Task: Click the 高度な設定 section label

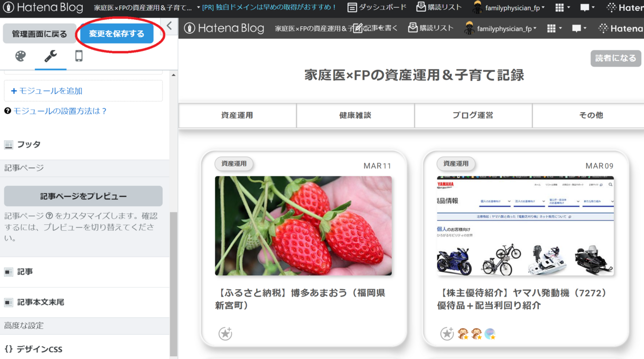Action: [24, 326]
